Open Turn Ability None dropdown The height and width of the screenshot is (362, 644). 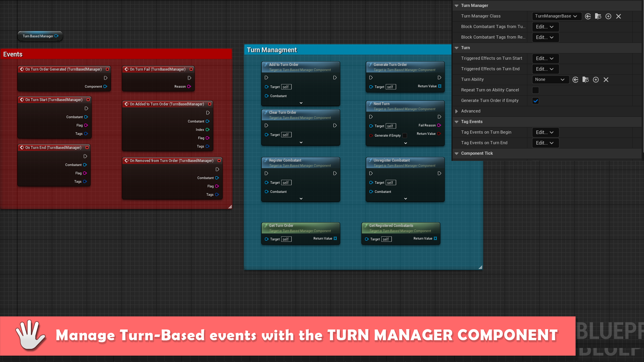(550, 79)
